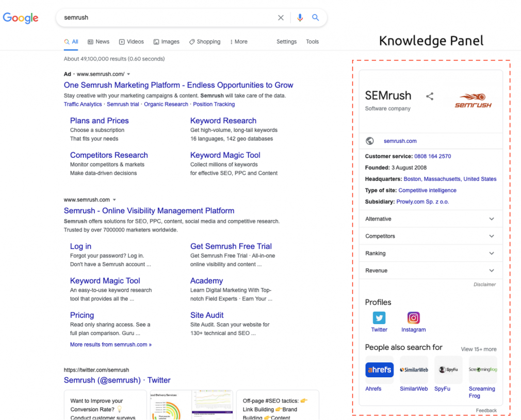The height and width of the screenshot is (420, 521).
Task: Click Prowly.com Sp. z o.o. subsidiary link
Action: [422, 201]
